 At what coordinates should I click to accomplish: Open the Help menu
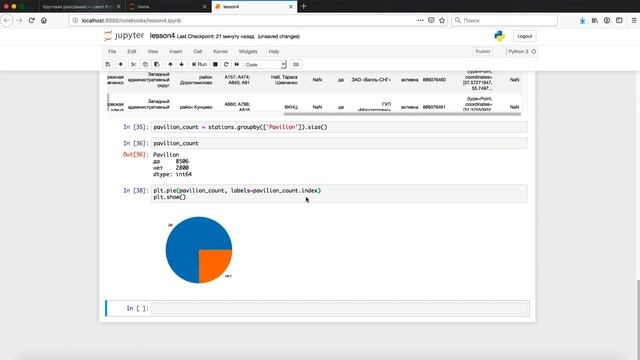274,51
